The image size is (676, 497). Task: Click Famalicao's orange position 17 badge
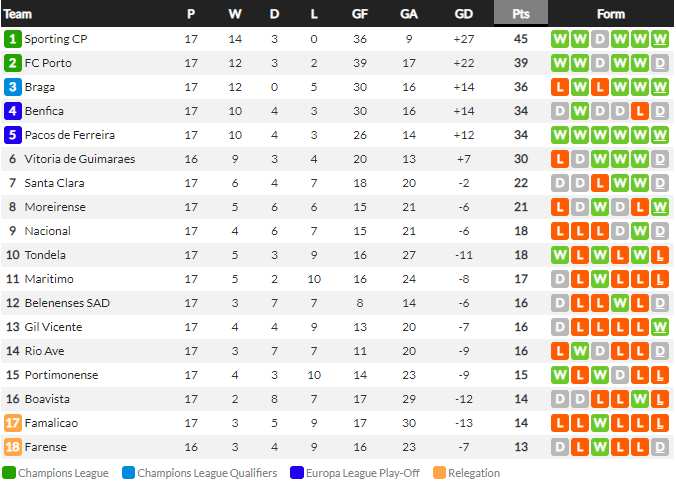13,423
